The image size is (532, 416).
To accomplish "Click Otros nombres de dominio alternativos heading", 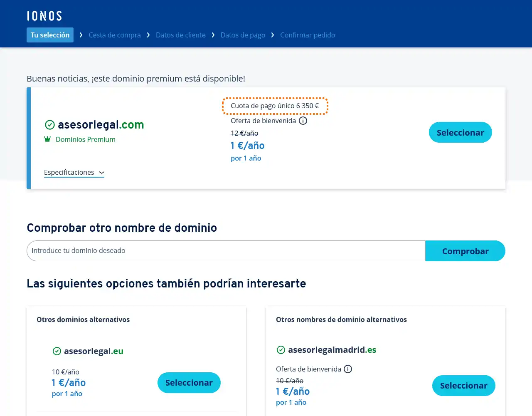I will coord(341,319).
